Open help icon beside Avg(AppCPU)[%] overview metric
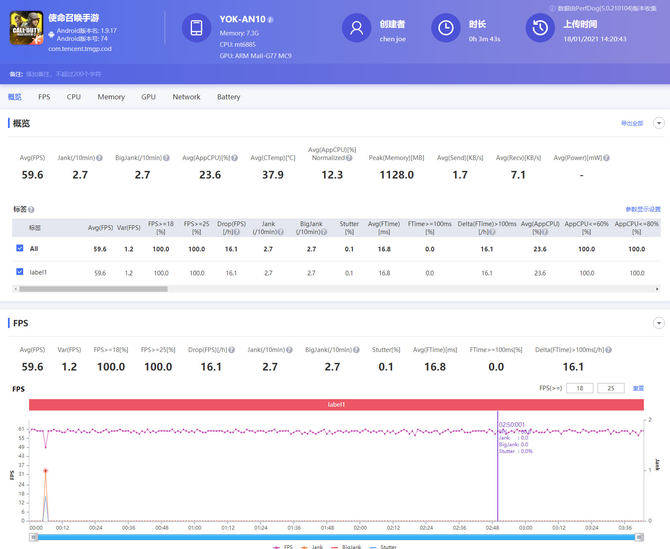The width and height of the screenshot is (670, 549). pos(235,158)
